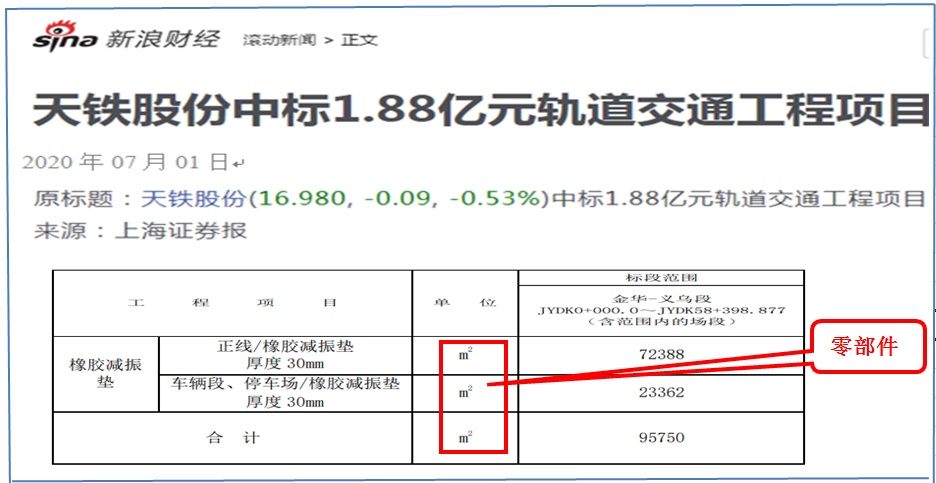Open the 新浪财经 site title
The width and height of the screenshot is (936, 483).
(x=162, y=39)
